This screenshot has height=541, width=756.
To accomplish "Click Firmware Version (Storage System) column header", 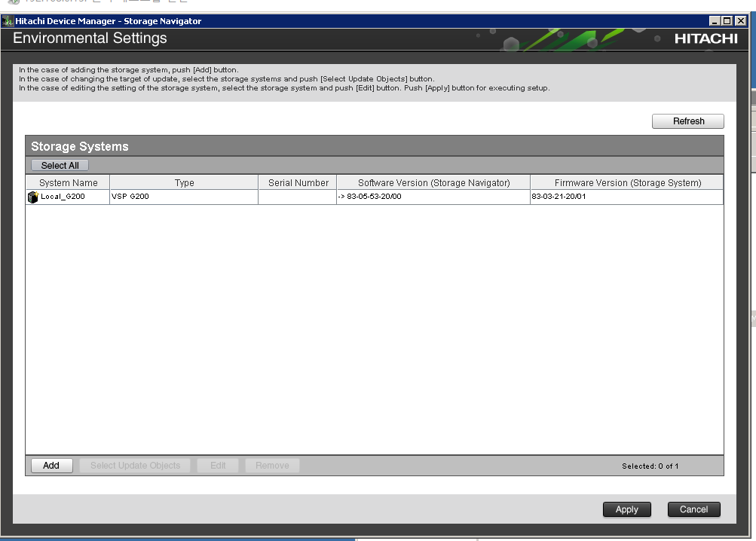I will tap(627, 182).
